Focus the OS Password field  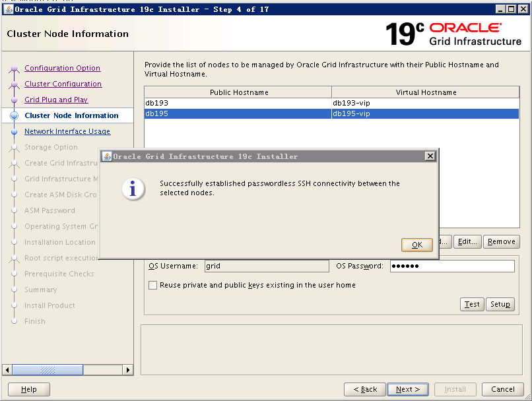coord(452,266)
